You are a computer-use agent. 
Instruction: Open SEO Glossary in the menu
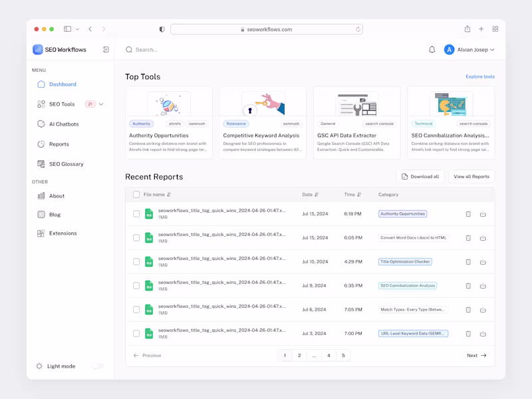61,164
